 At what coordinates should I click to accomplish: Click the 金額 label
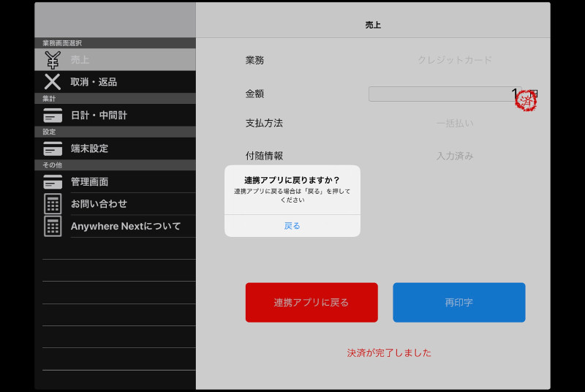[x=254, y=94]
